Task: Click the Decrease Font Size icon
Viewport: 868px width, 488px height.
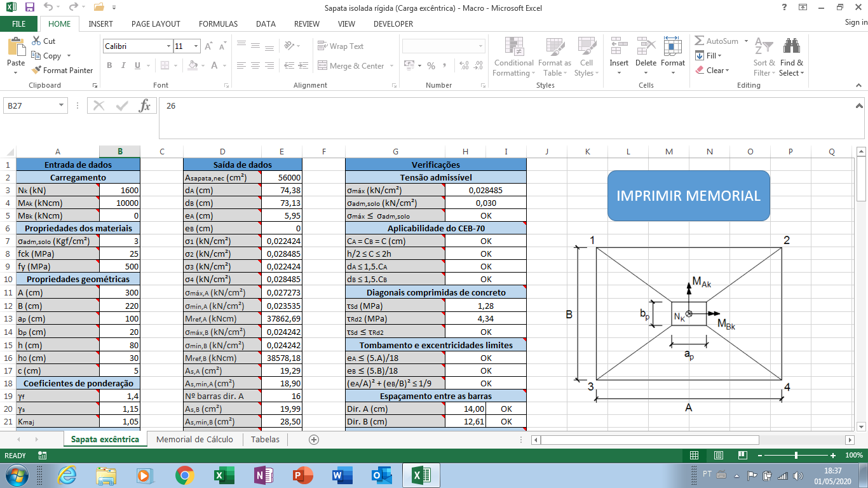Action: pyautogui.click(x=222, y=46)
